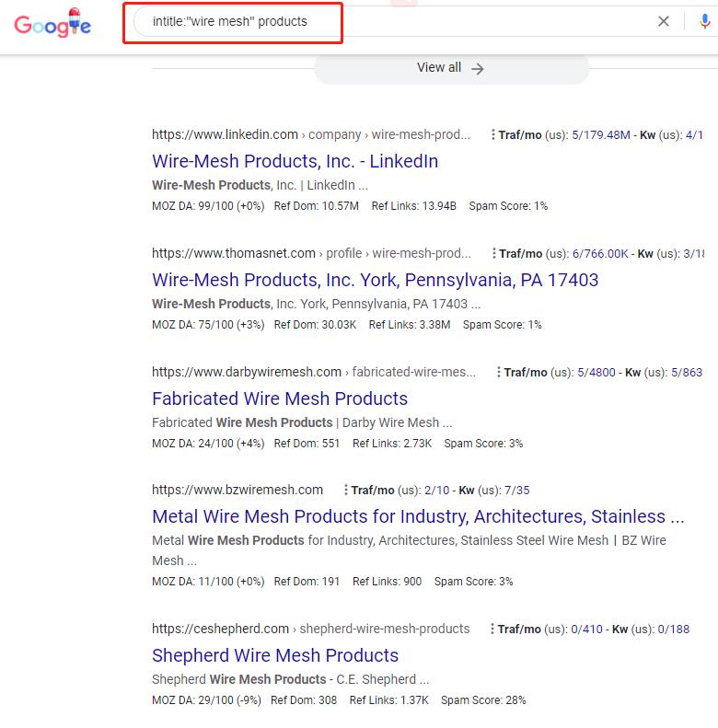Select MOZ DA: 11/100 text
The image size is (718, 728).
(x=208, y=582)
